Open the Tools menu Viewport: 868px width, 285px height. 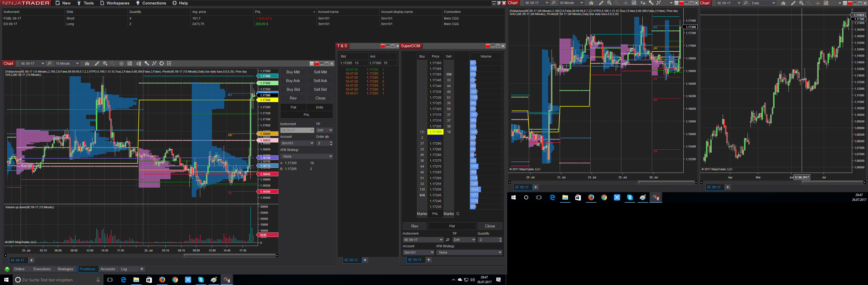tap(85, 3)
